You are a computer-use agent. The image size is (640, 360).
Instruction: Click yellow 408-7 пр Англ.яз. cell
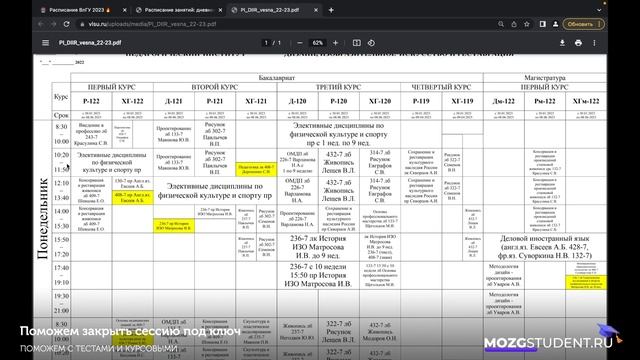click(x=132, y=198)
